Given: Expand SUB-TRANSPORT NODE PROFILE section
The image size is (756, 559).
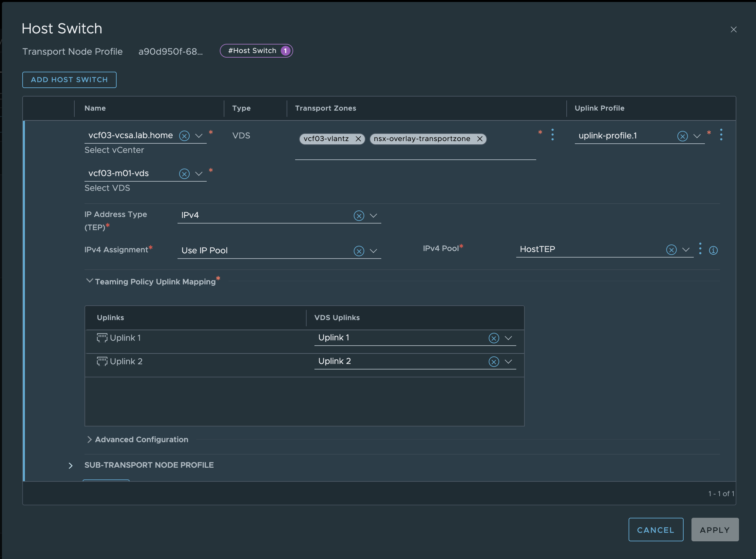Looking at the screenshot, I should (70, 466).
